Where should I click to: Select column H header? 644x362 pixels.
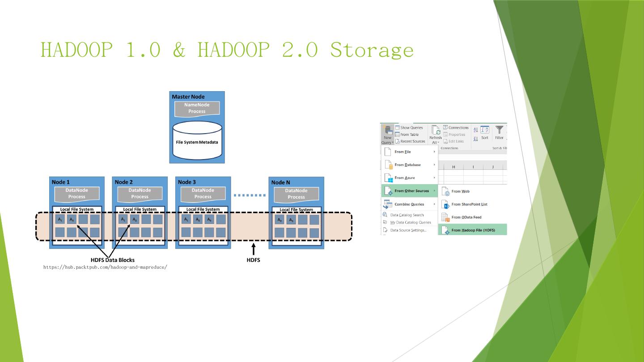453,167
